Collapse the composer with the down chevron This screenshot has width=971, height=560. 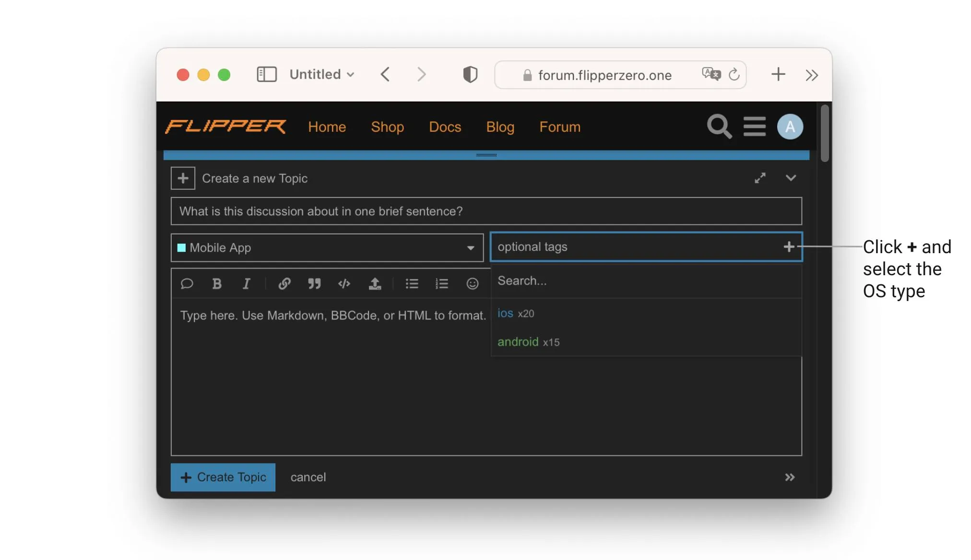tap(791, 178)
